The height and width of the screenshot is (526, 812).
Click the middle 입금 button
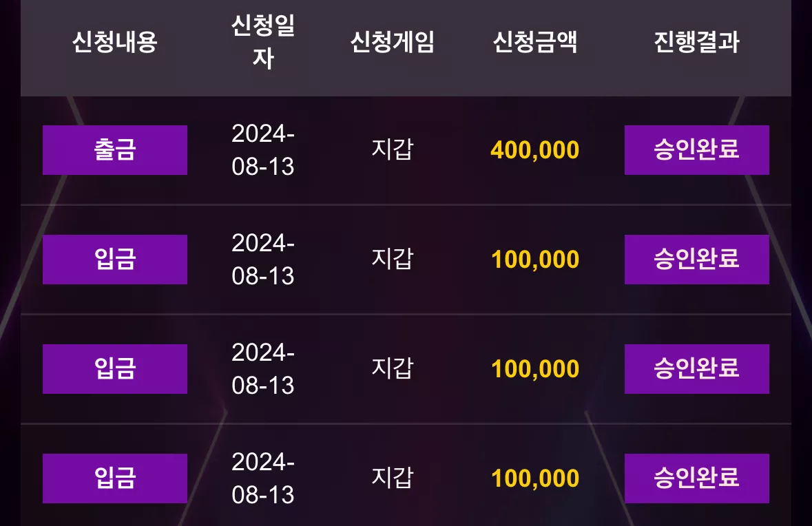pyautogui.click(x=115, y=369)
